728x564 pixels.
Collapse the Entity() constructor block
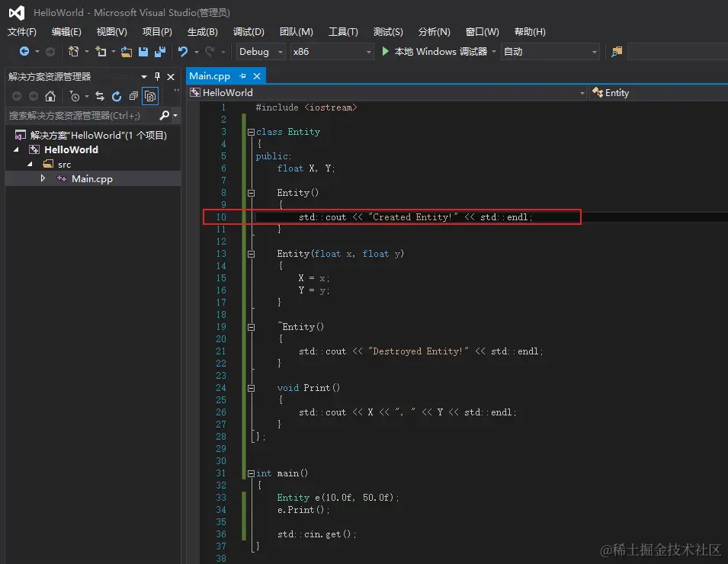251,193
